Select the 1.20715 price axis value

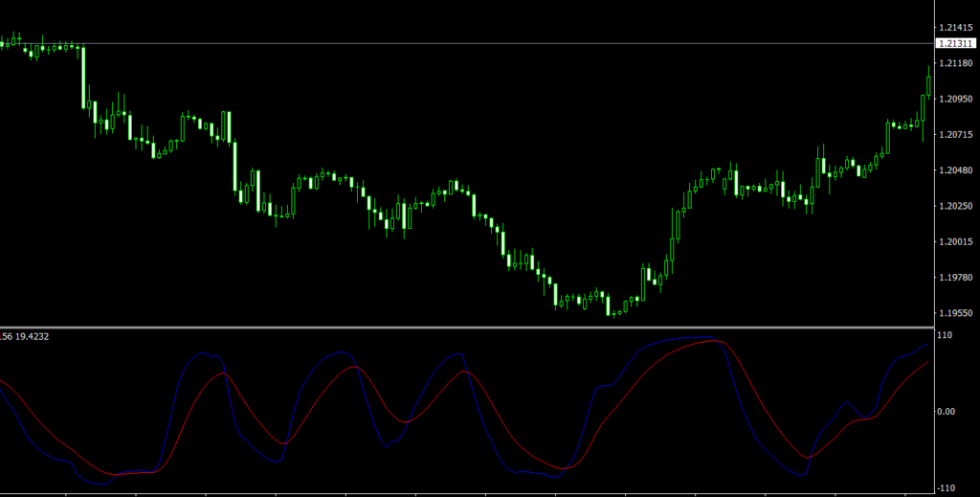956,134
